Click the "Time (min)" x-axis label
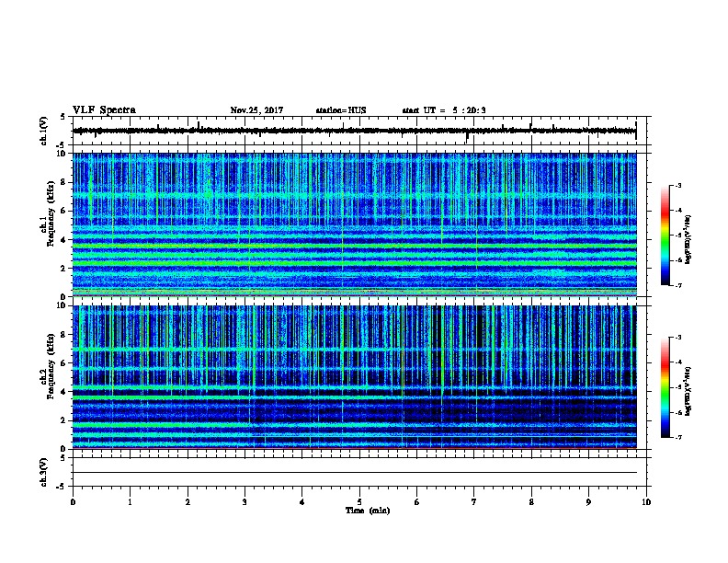This screenshot has height=563, width=728. (x=368, y=511)
